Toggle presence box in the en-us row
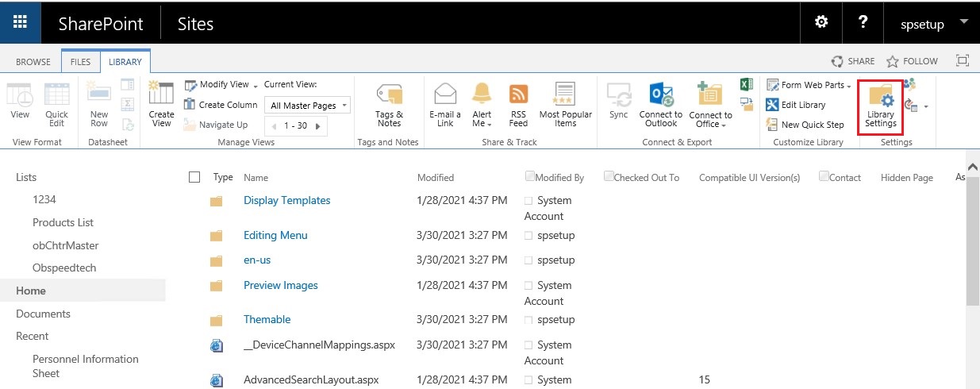This screenshot has width=980, height=389. 528,260
